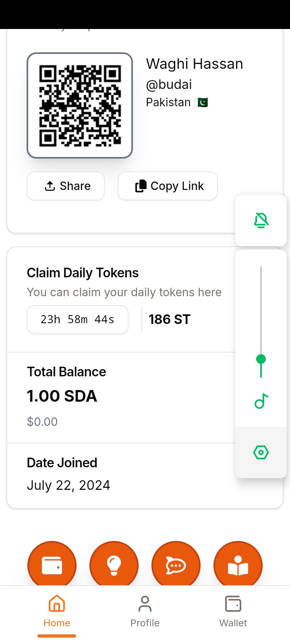Go to the Wallet tab
Screen dimensions: 290x644
click(x=233, y=611)
